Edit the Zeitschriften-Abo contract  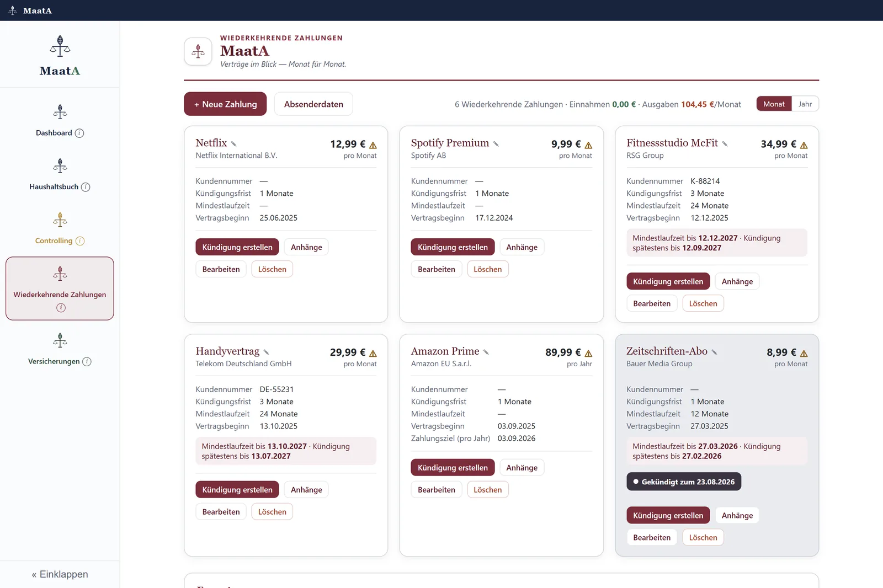[x=652, y=537]
